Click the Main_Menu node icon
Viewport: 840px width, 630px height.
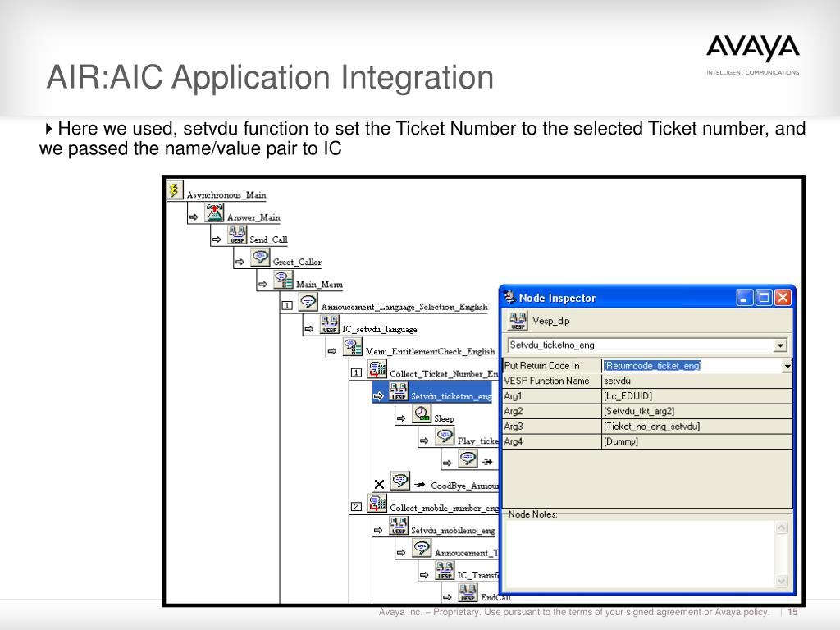(x=283, y=281)
